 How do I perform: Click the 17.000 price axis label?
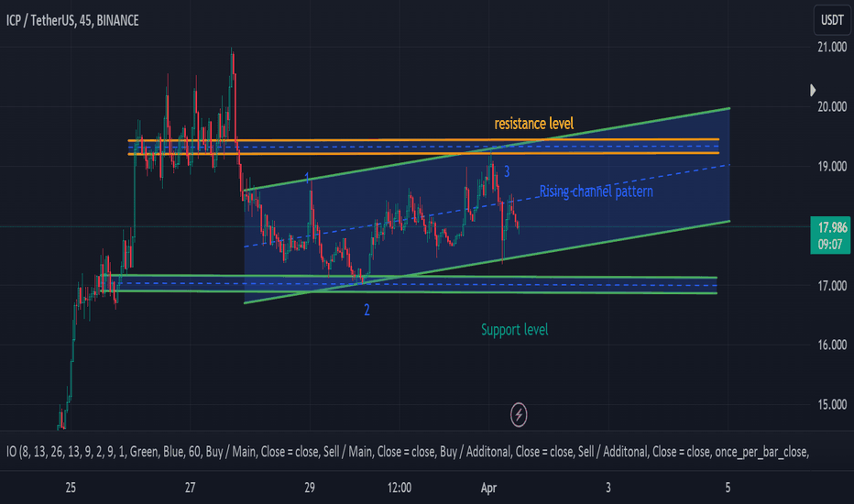(x=832, y=286)
